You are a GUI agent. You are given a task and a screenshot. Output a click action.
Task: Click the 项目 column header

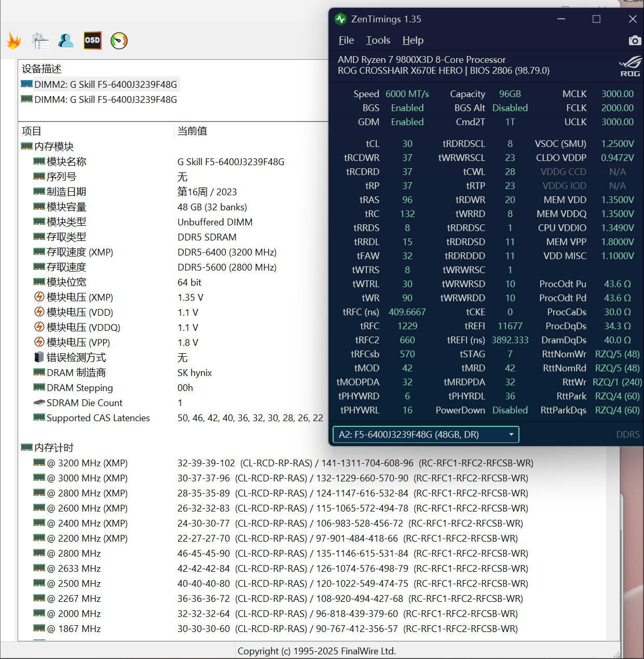click(x=32, y=131)
